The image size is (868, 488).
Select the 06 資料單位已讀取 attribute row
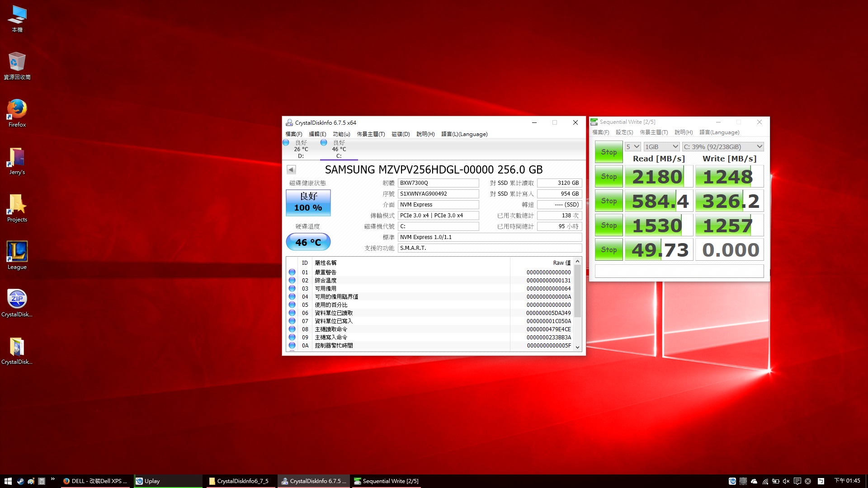[430, 313]
